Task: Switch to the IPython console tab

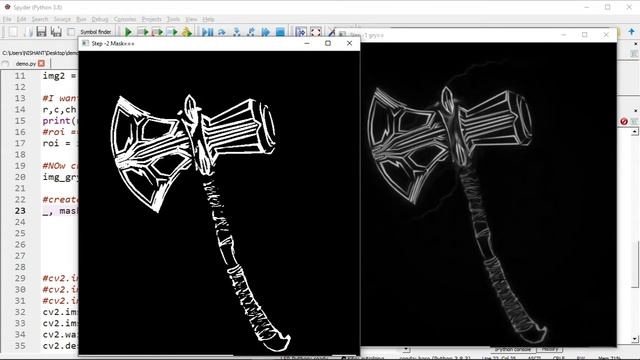Action: [x=513, y=349]
